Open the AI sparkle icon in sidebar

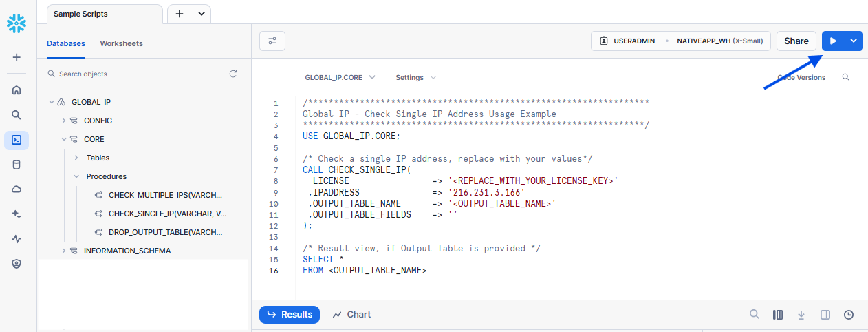click(x=17, y=214)
